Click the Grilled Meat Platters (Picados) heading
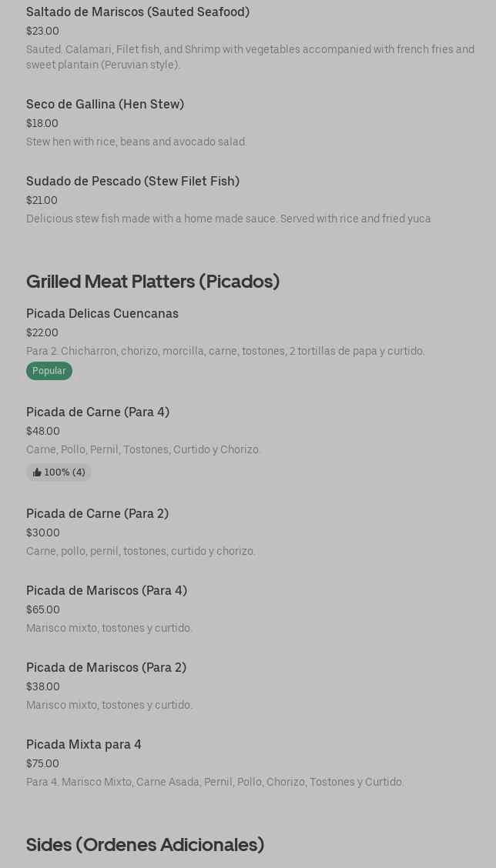Screen dimensions: 496x868 pyautogui.click(x=152, y=282)
